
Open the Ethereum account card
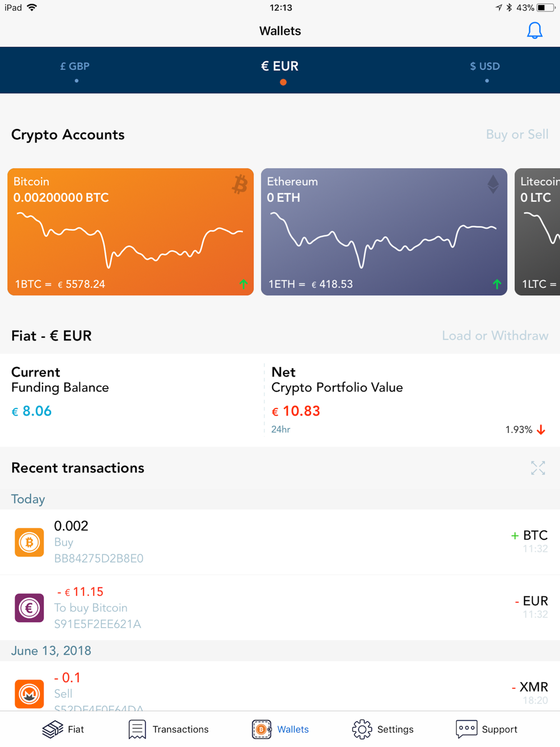click(x=384, y=232)
